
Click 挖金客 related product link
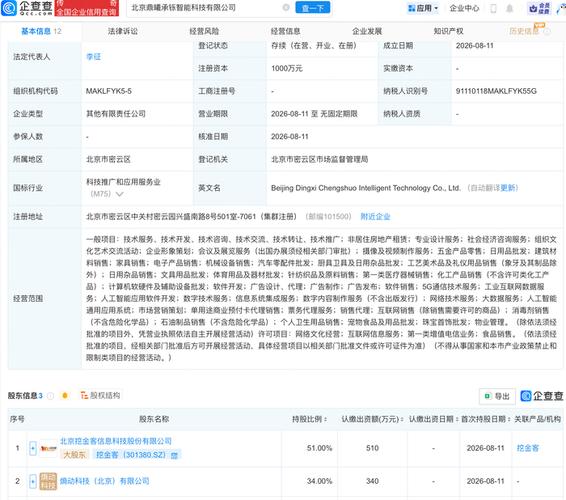(528, 448)
